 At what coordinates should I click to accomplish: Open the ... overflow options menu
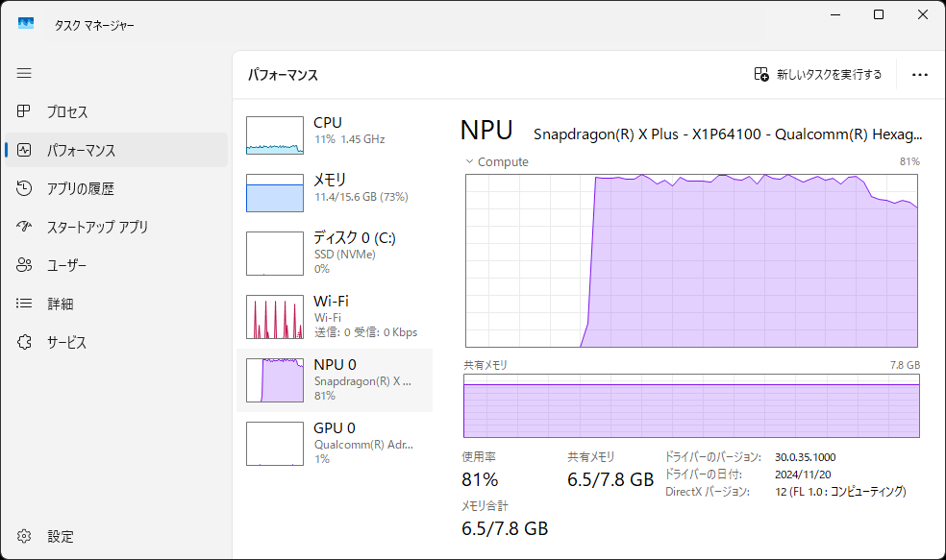920,75
